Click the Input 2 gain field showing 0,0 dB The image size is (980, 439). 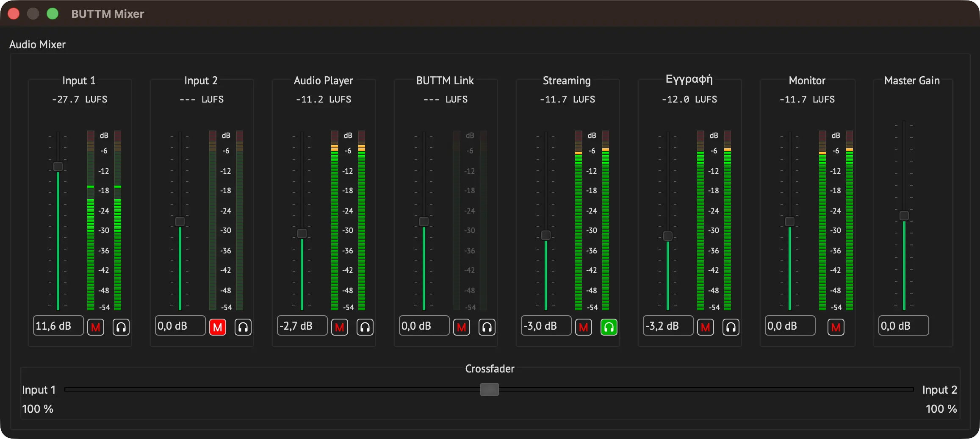(180, 326)
